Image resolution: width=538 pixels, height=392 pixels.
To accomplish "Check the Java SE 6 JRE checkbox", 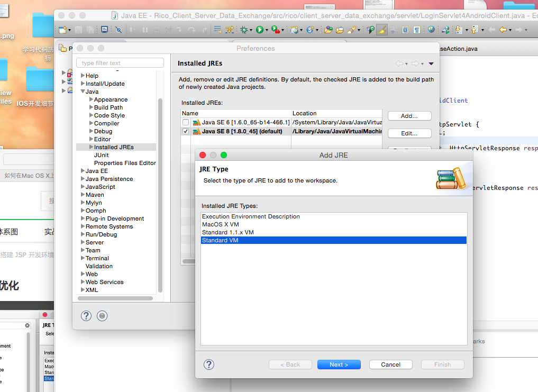I will pyautogui.click(x=186, y=122).
